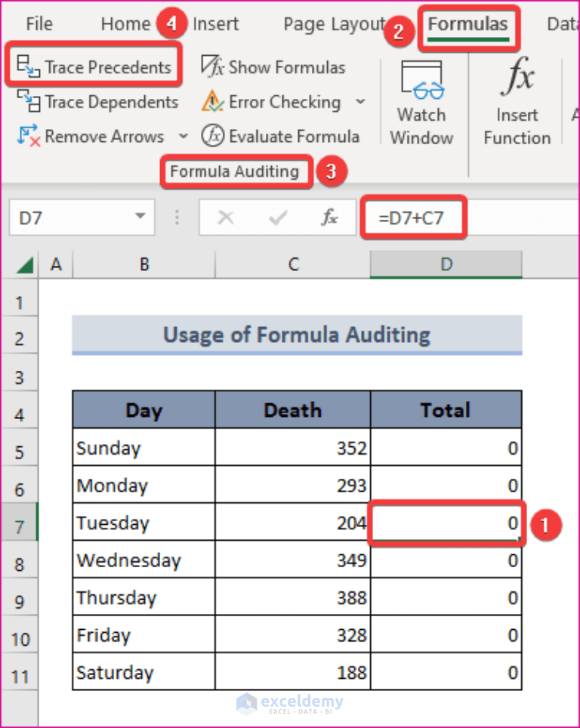Open the Evaluate Formula dialog
580x728 pixels.
pyautogui.click(x=282, y=136)
